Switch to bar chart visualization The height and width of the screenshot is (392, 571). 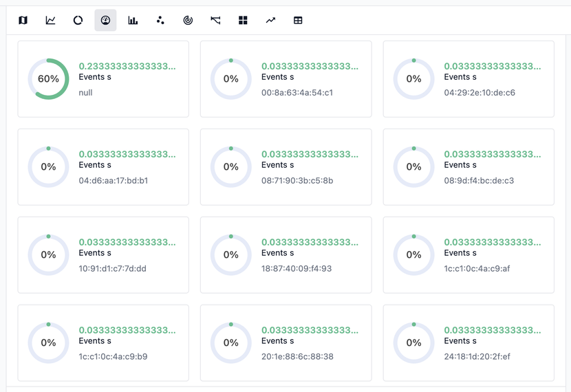(133, 21)
